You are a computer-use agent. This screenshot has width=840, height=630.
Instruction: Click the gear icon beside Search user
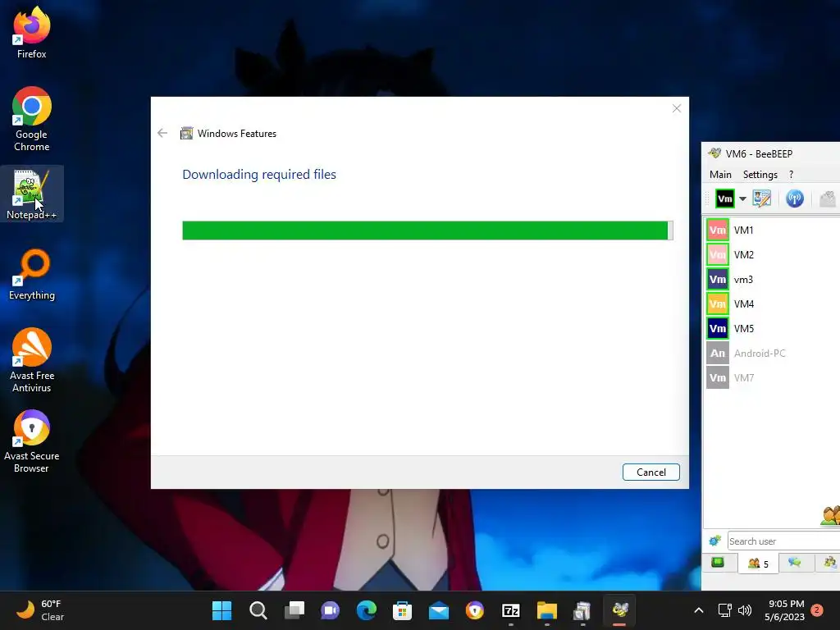pos(714,541)
